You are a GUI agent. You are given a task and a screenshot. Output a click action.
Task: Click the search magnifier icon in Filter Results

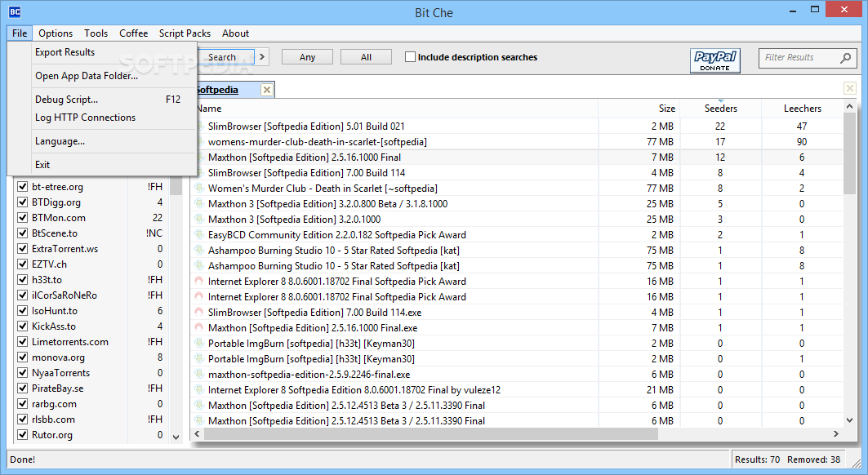pos(845,58)
